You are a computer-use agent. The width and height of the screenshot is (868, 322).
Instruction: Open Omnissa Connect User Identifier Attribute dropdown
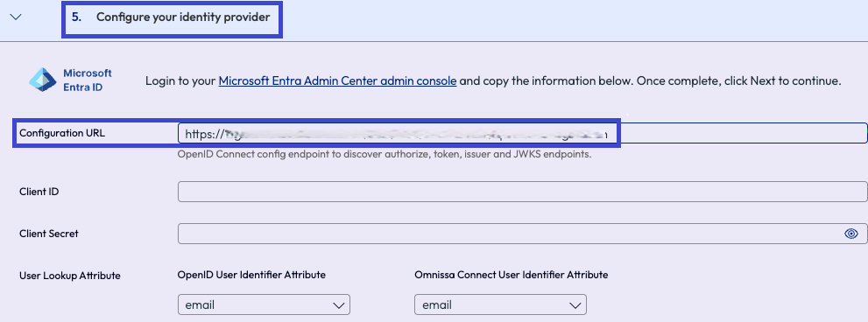500,304
